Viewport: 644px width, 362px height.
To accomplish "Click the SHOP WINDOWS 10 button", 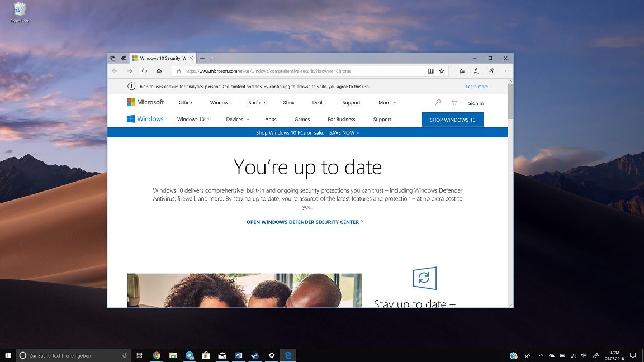I will [x=452, y=120].
